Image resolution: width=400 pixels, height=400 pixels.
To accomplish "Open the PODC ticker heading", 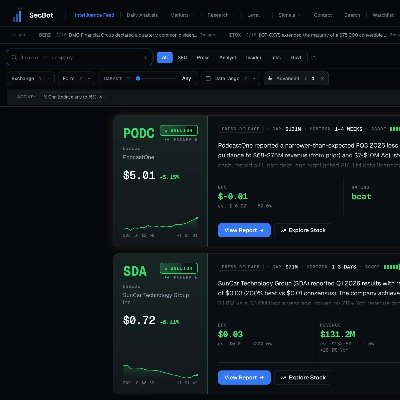I will (139, 133).
